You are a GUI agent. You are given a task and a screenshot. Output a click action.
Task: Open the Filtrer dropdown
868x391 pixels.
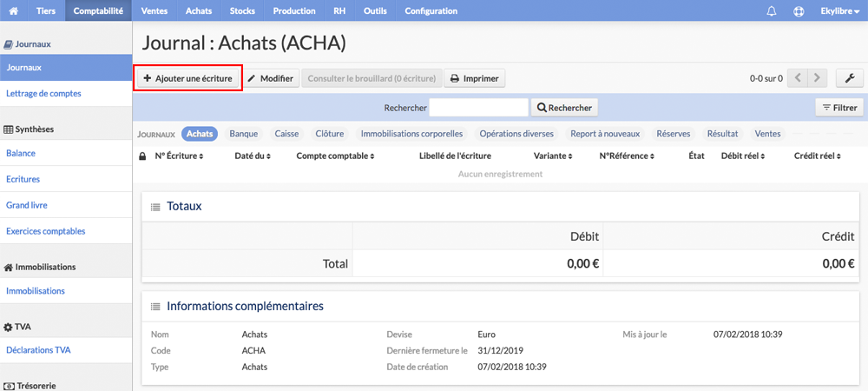[x=839, y=108]
